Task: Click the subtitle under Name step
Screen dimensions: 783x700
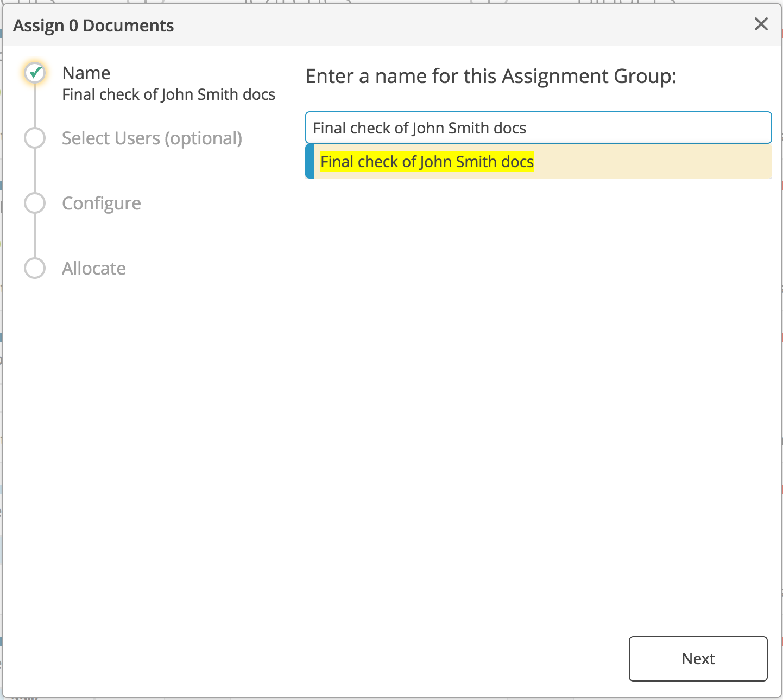Action: point(169,94)
